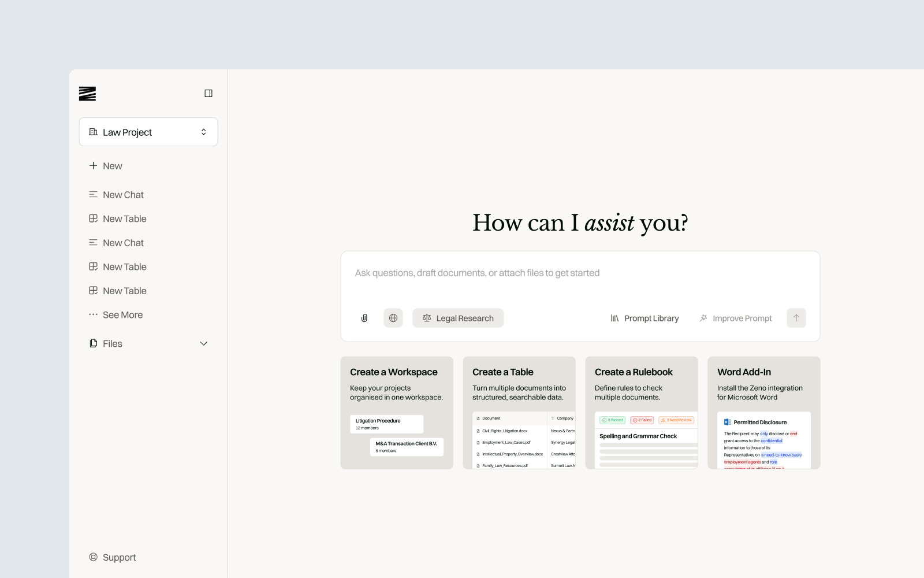924x578 pixels.
Task: Click Spelling and Grammar Check rule title
Action: click(638, 436)
